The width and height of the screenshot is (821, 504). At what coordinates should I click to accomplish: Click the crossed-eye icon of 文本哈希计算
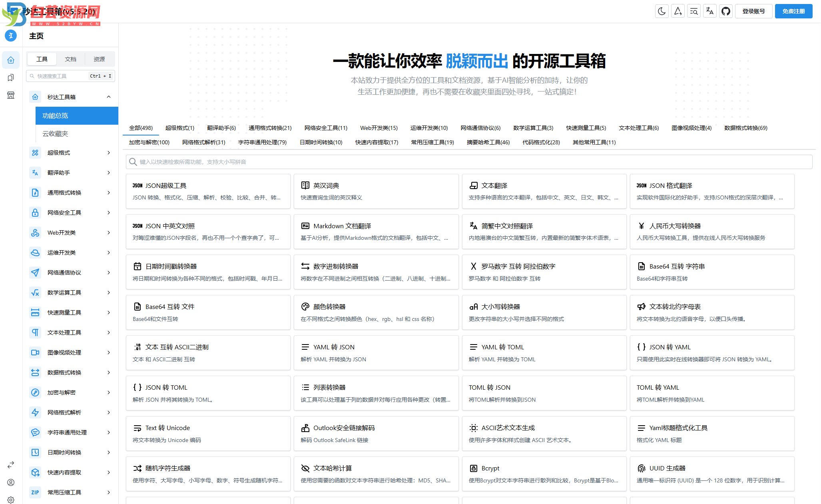[305, 468]
